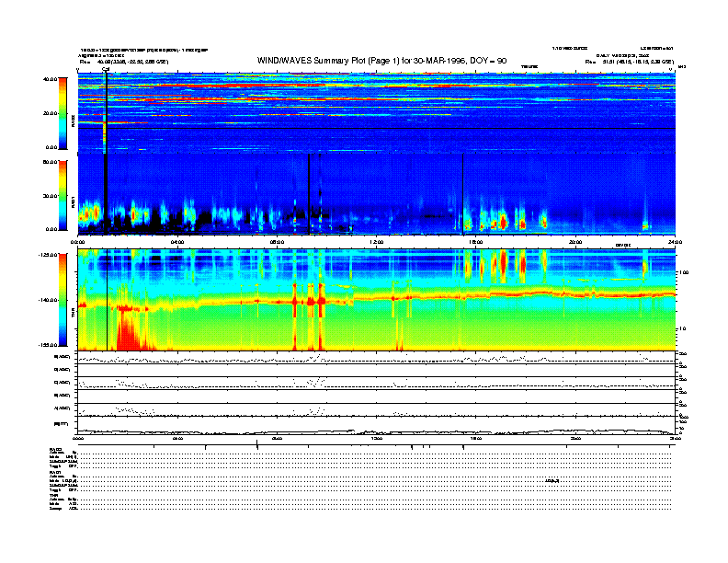Select the -155.00 label on TNR scale
The height and width of the screenshot is (563, 728).
pyautogui.click(x=48, y=345)
